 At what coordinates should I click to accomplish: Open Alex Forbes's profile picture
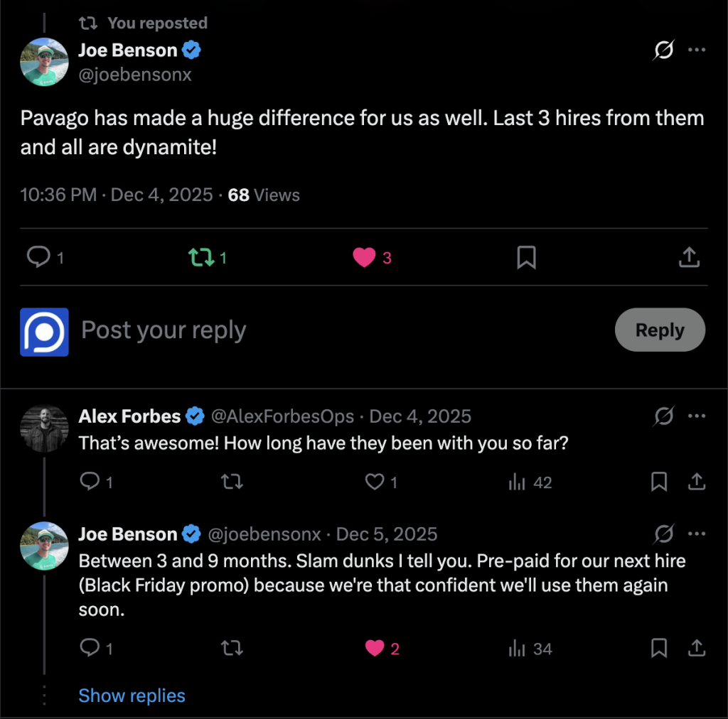coord(45,429)
